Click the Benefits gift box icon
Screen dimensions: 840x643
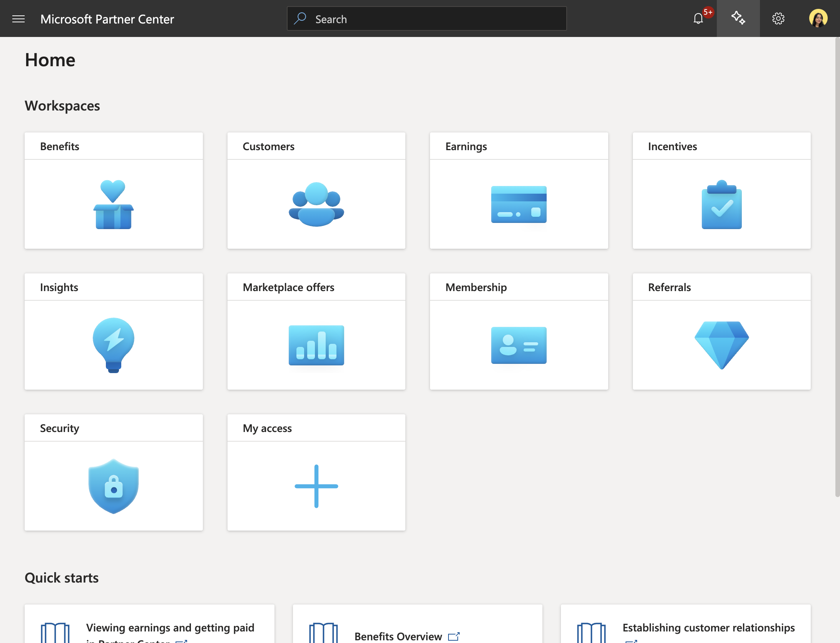(114, 204)
